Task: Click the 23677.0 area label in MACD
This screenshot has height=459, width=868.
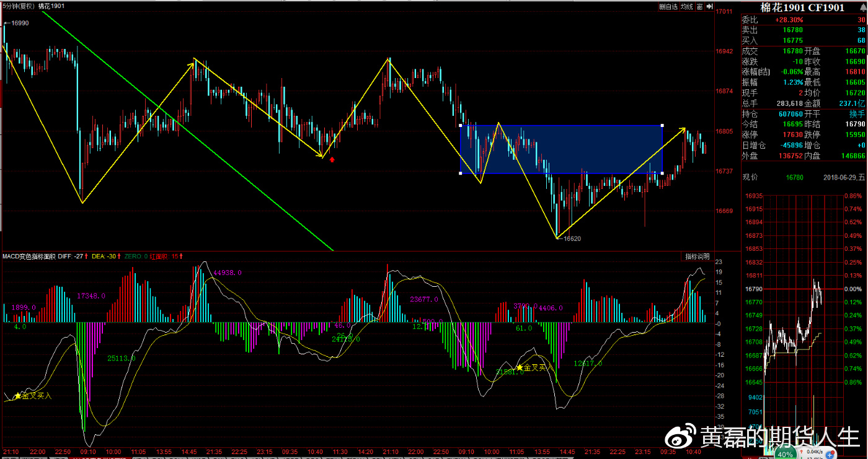Action: [x=424, y=299]
